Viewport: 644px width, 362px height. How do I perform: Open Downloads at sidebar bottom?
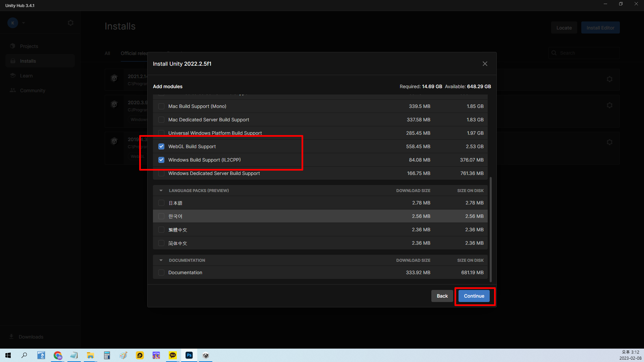pyautogui.click(x=31, y=337)
